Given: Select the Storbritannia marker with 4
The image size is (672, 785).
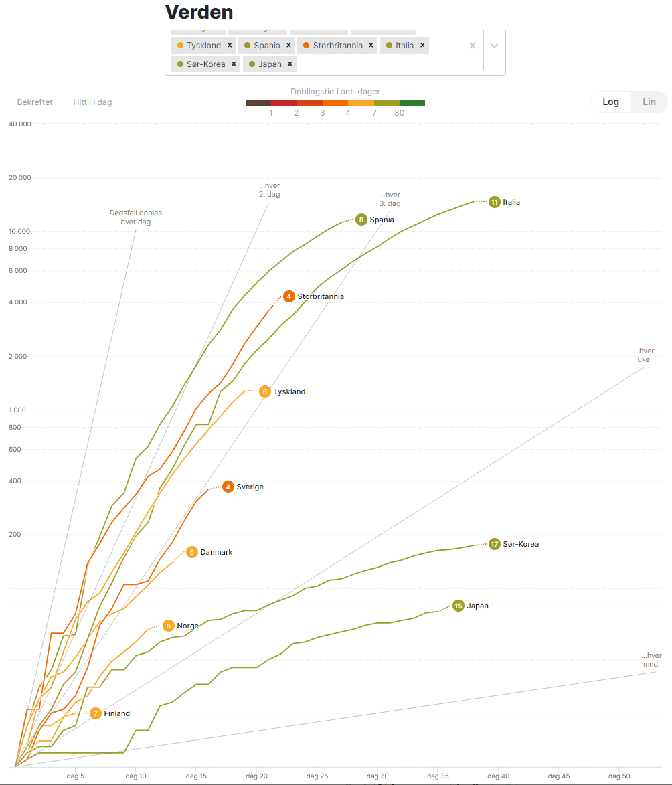Looking at the screenshot, I should (x=288, y=296).
